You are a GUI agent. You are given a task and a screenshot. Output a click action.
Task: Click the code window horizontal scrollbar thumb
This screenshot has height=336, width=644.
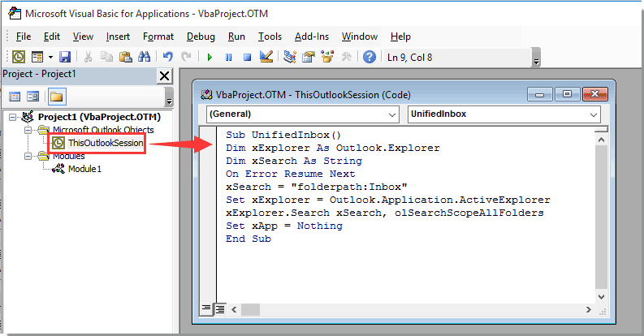tap(249, 308)
